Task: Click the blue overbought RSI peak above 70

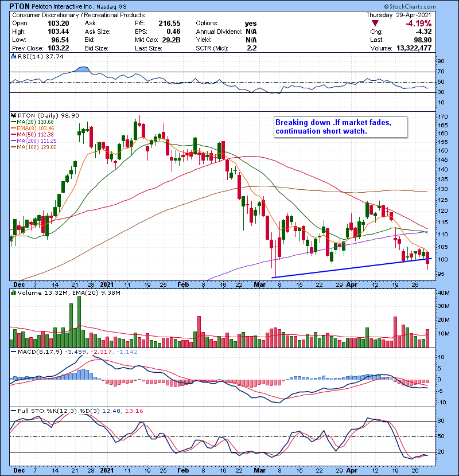Action: pos(83,69)
